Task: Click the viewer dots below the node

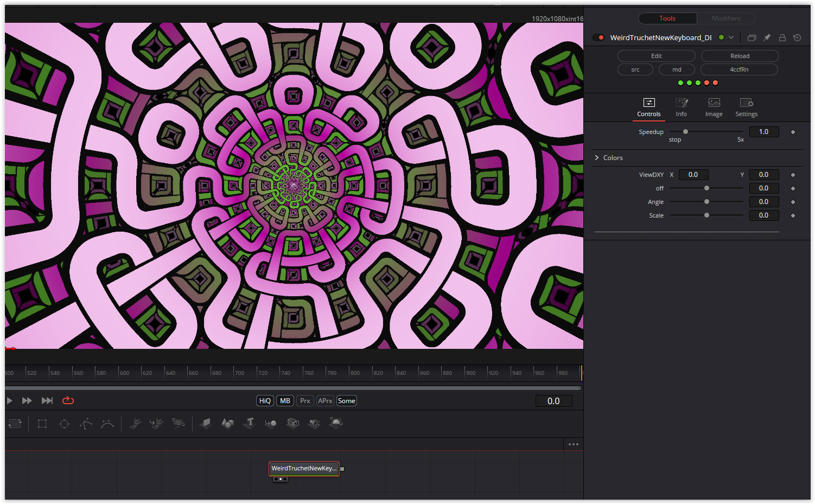Action: pyautogui.click(x=280, y=479)
